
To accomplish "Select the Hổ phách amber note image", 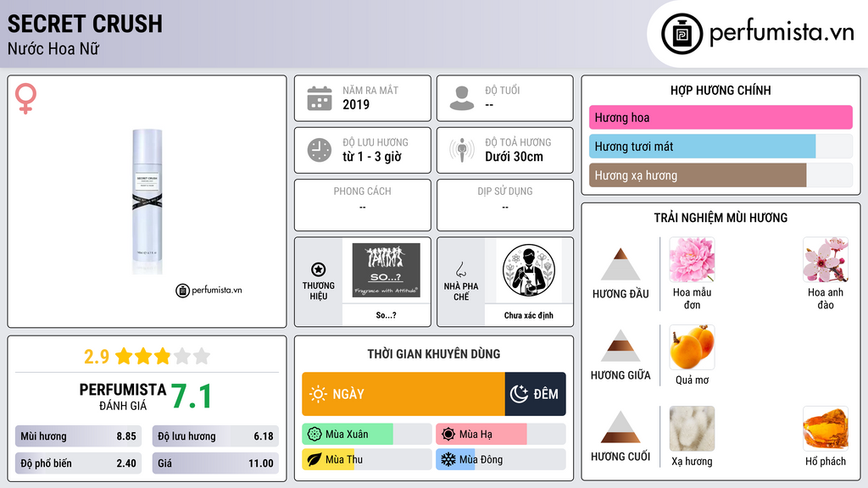I will pyautogui.click(x=826, y=429).
